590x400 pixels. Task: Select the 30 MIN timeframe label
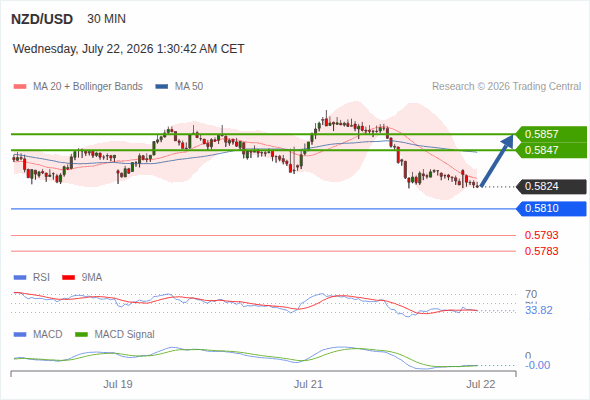tap(106, 19)
